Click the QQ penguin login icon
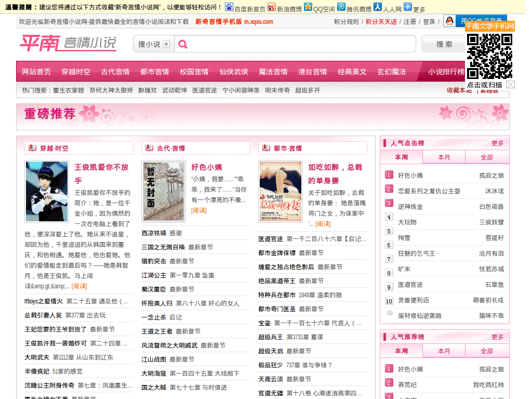This screenshot has height=399, width=532. (x=450, y=21)
